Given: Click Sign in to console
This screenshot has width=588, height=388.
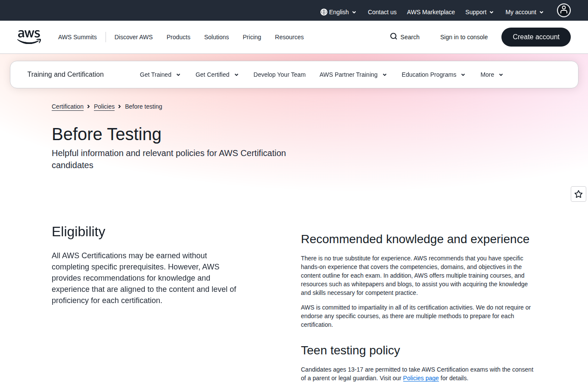Looking at the screenshot, I should click(x=464, y=37).
